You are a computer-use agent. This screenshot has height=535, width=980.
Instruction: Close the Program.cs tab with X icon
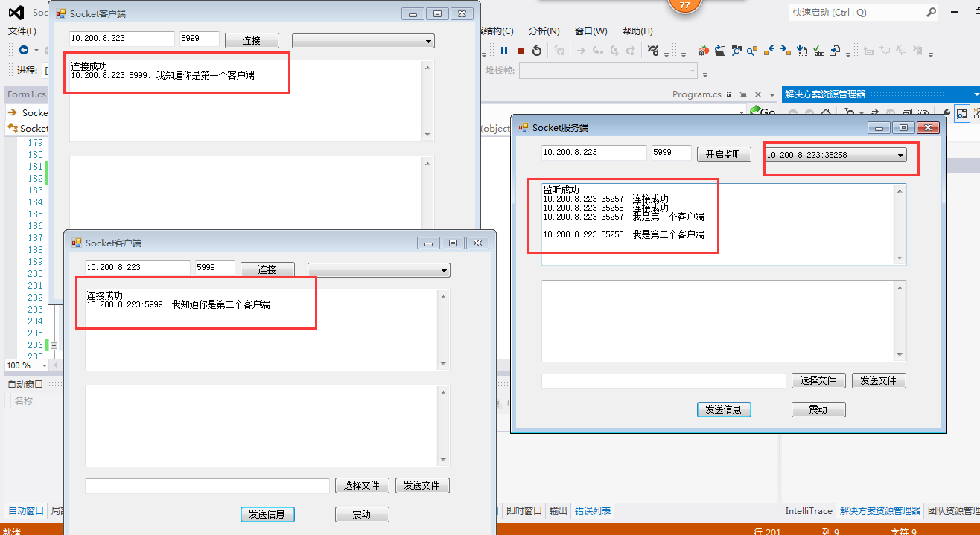(x=758, y=94)
